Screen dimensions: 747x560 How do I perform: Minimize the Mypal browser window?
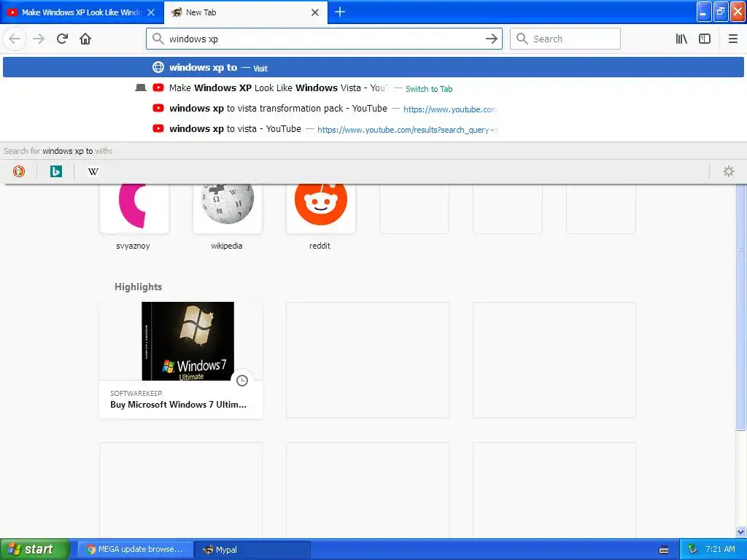(704, 12)
